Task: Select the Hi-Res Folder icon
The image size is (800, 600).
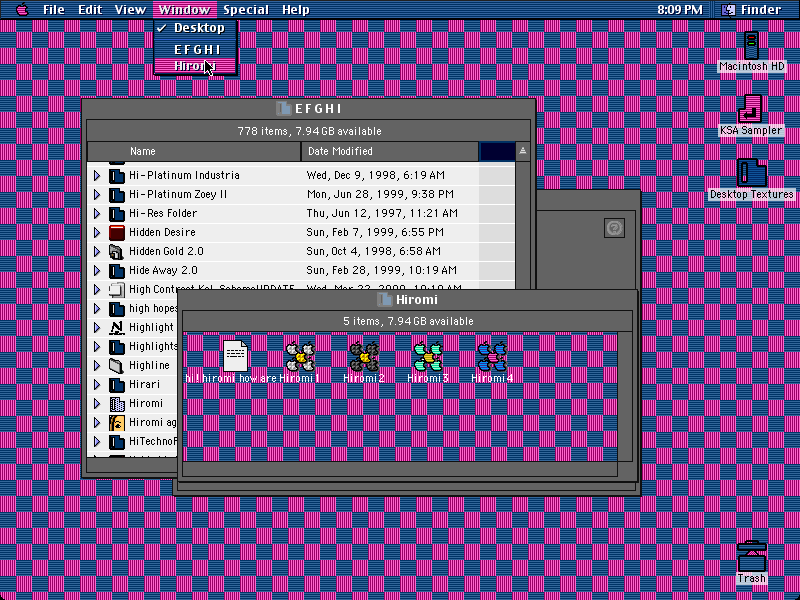Action: click(117, 213)
